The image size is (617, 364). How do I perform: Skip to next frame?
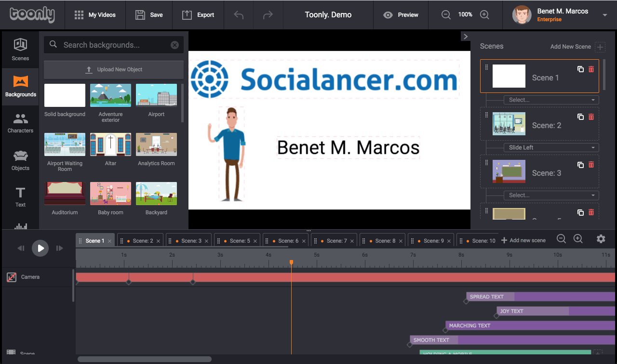60,248
